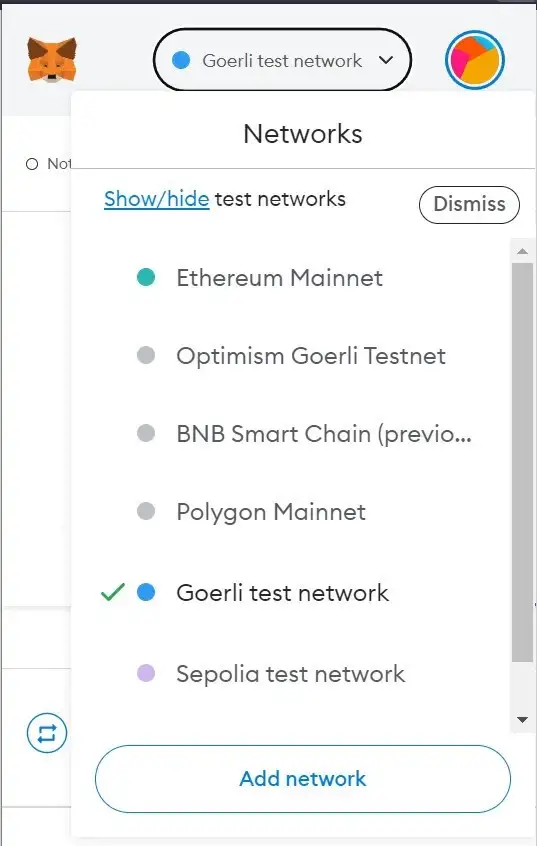Dismiss the test networks notice
The width and height of the screenshot is (537, 846).
[470, 204]
